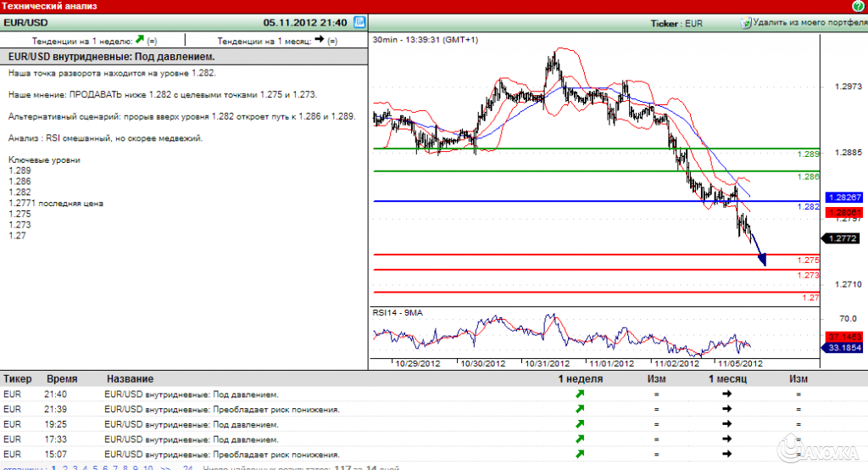Click key level '1.286' in the left list
The image size is (868, 470).
click(20, 182)
